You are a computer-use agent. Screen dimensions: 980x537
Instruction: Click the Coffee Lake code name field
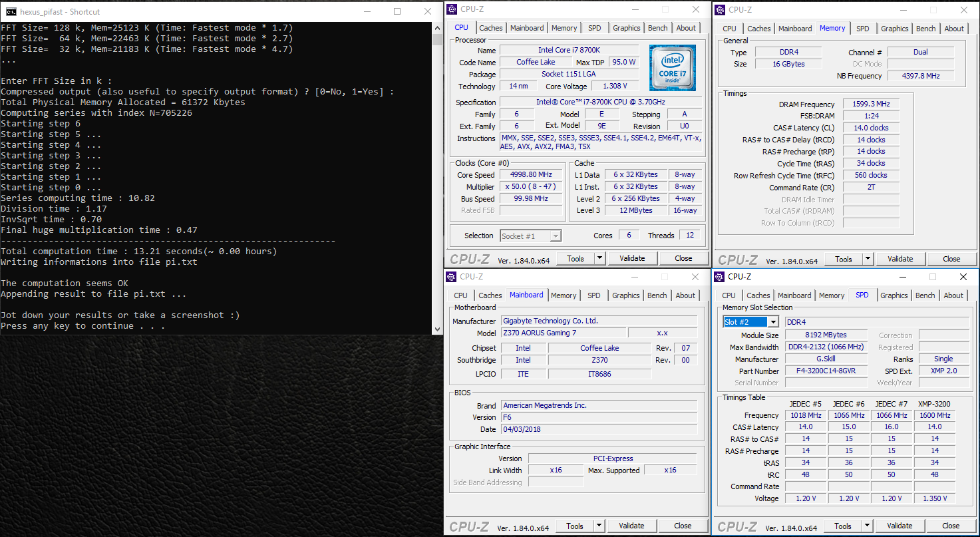(x=536, y=62)
